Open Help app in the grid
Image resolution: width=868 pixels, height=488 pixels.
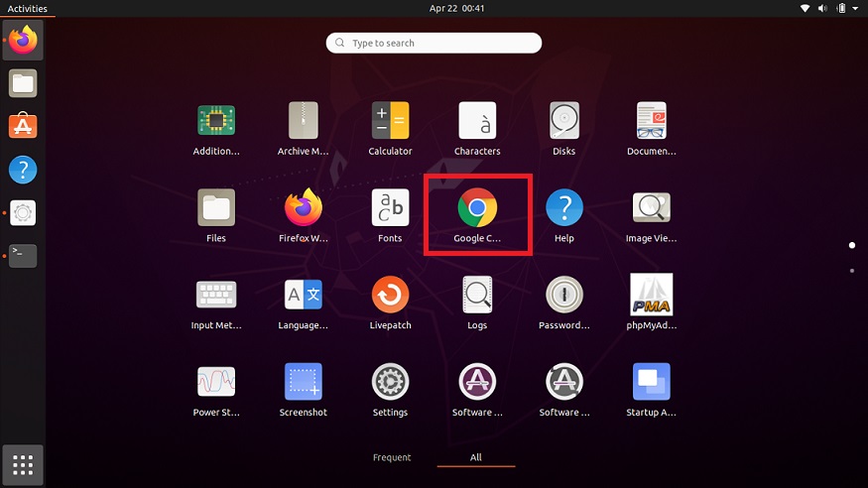coord(564,207)
